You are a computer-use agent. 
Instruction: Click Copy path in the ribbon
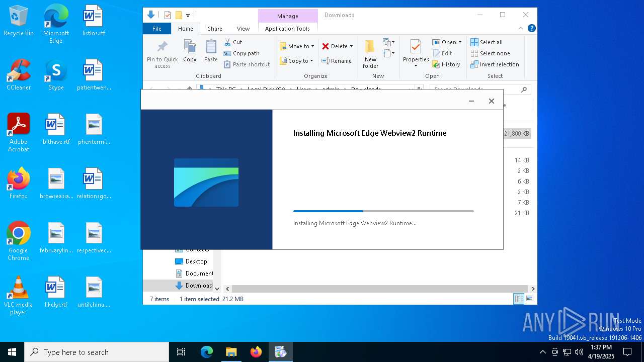[242, 53]
